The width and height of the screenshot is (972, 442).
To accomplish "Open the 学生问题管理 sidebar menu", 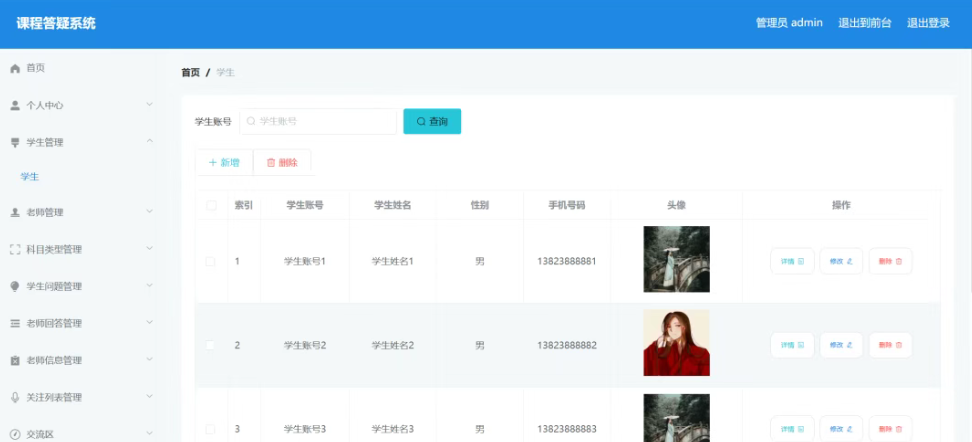I will (x=82, y=286).
